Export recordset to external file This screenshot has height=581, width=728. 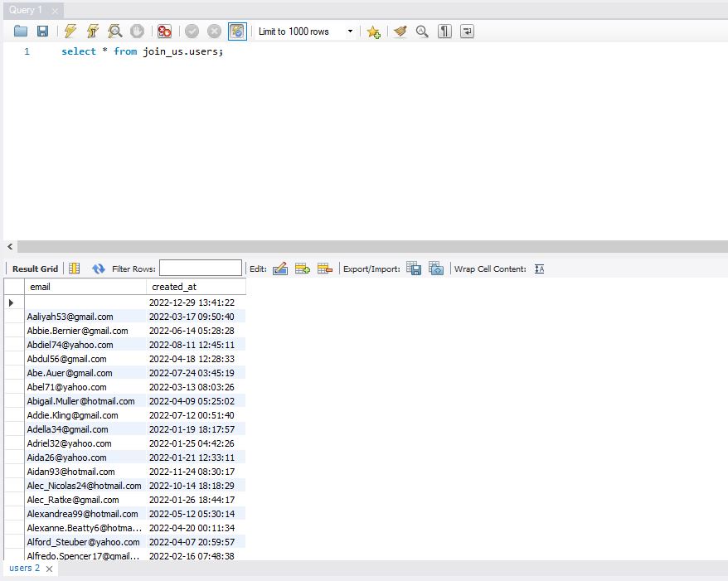click(x=414, y=269)
